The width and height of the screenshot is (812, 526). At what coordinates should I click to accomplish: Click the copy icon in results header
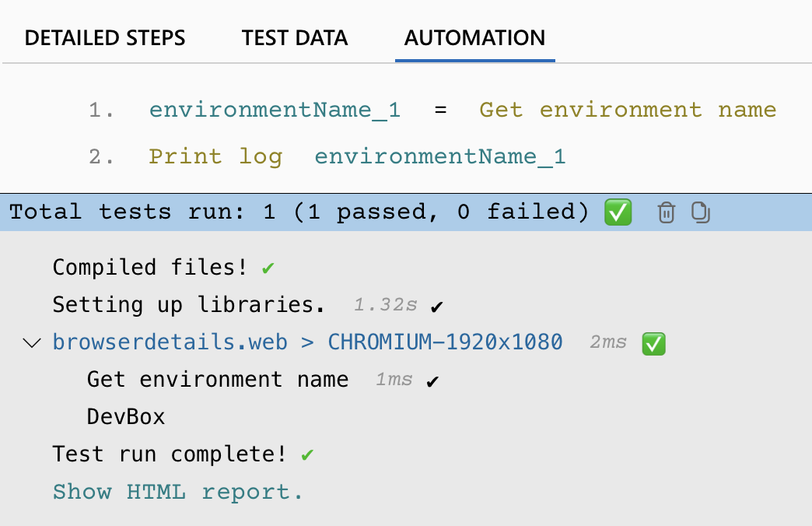(701, 212)
